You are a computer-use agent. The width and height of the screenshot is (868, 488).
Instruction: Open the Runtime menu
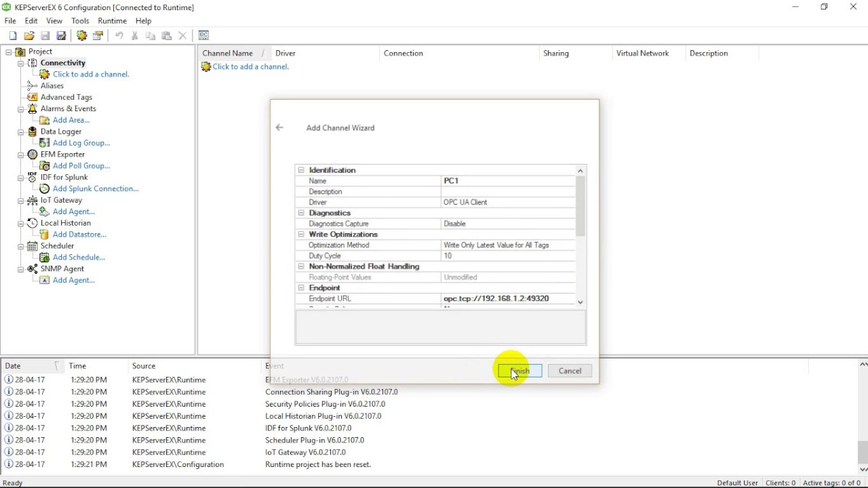point(112,21)
